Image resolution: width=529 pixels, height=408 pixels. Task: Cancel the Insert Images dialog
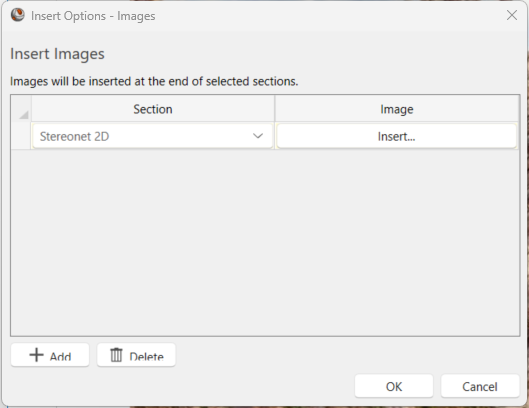click(x=480, y=386)
